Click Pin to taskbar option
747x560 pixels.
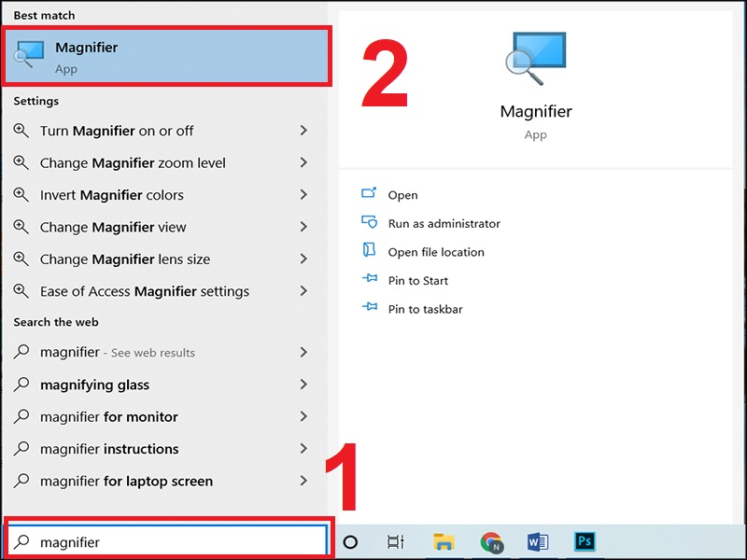tap(425, 309)
